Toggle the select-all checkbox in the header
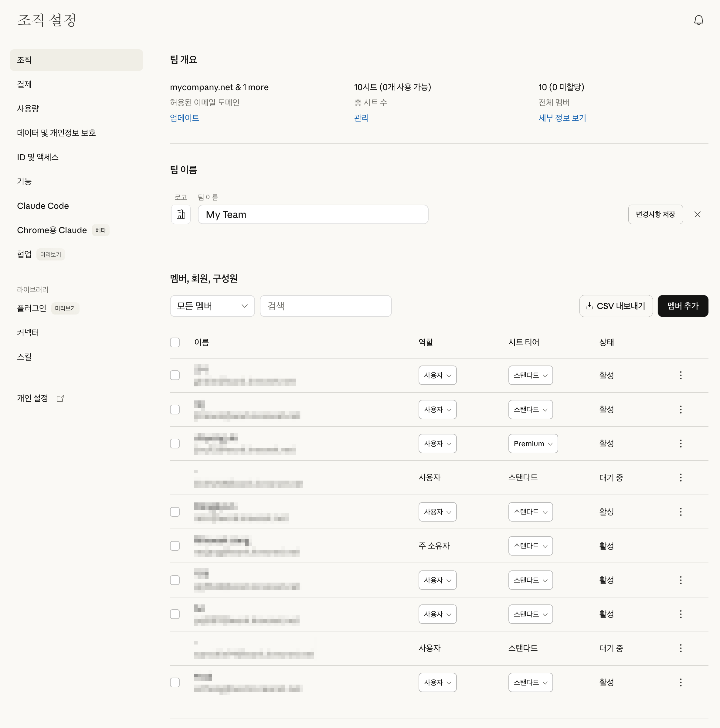 tap(175, 342)
